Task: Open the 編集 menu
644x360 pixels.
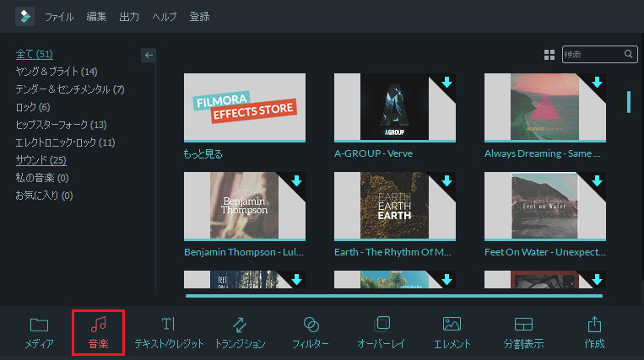Action: point(96,17)
